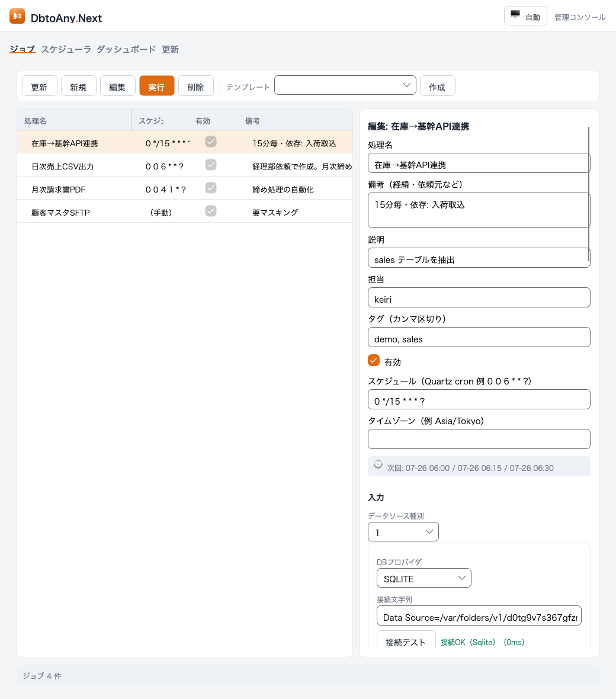Switch to the ダッシュボード tab
Screen dimensions: 616x699
click(x=126, y=49)
